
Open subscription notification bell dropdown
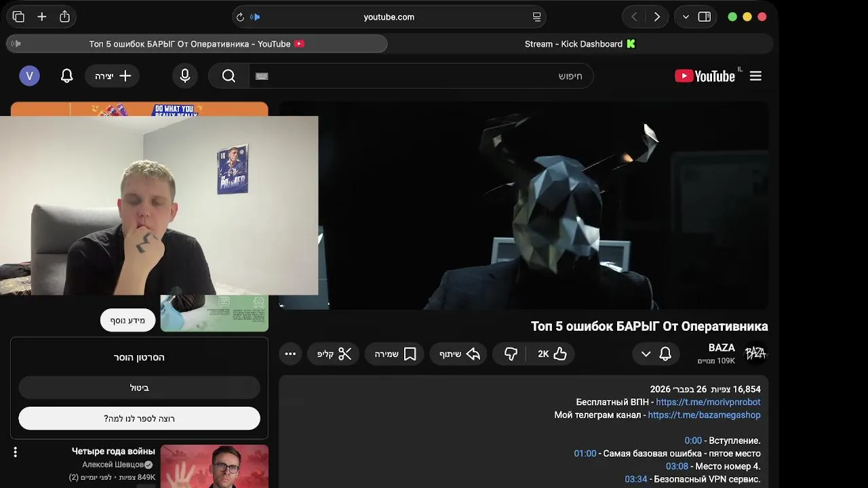pyautogui.click(x=655, y=354)
